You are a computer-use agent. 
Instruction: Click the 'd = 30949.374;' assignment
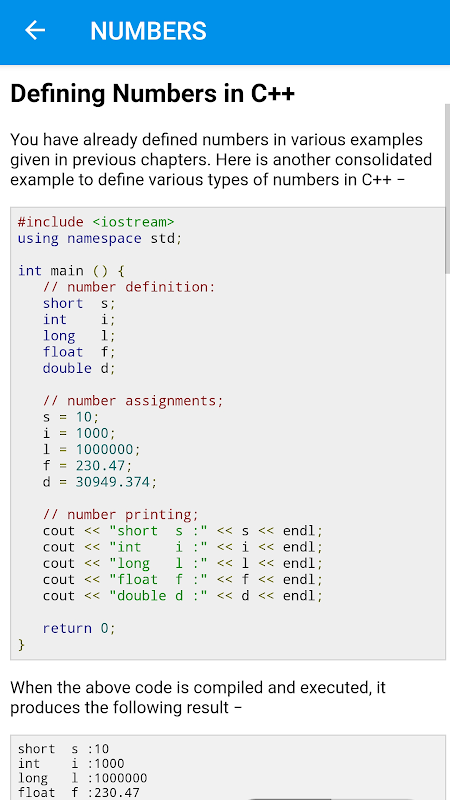[x=100, y=482]
